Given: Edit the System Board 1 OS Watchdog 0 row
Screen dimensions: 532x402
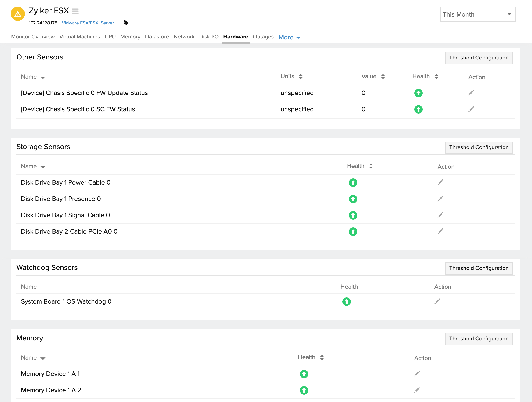Looking at the screenshot, I should click(x=437, y=301).
